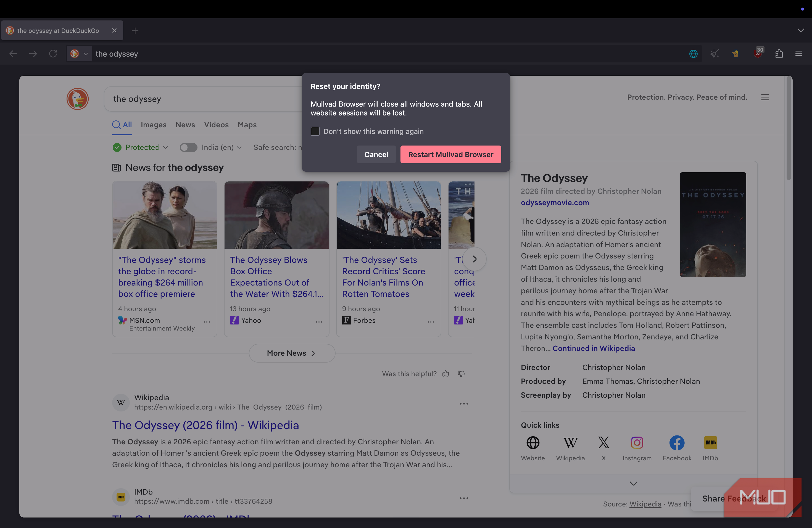This screenshot has height=528, width=812.
Task: Open more options on Yahoo news card
Action: point(319,322)
